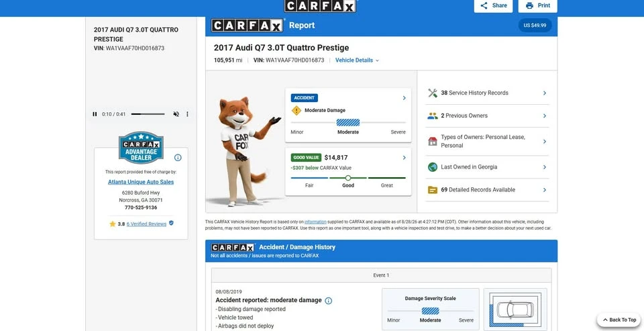Open the Good Value card chevron
Viewport: 644px width, 331px height.
[404, 158]
